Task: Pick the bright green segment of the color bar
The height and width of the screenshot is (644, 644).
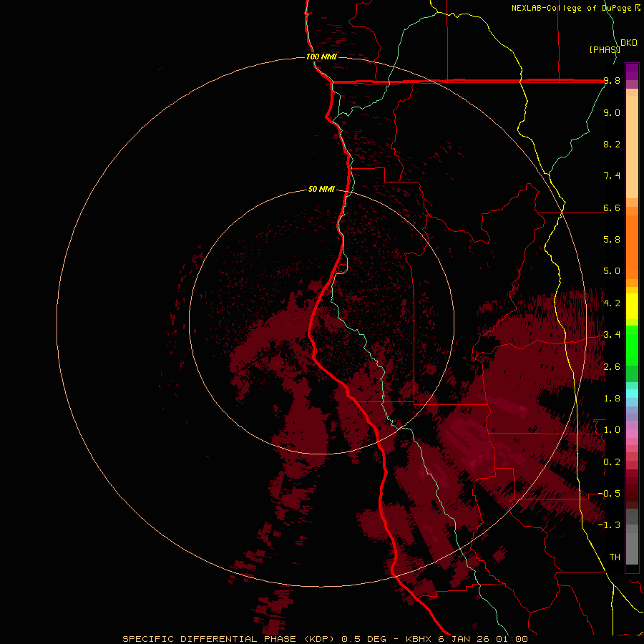Action: (632, 345)
